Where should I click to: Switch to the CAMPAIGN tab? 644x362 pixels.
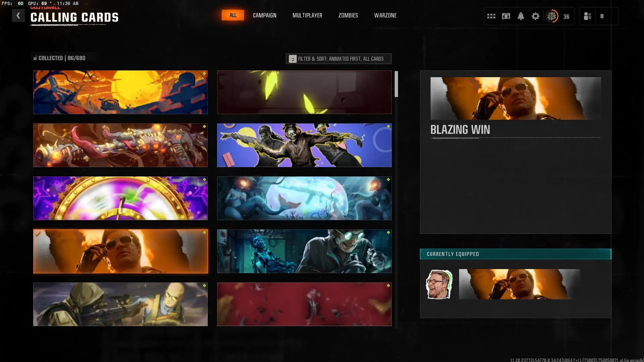(x=264, y=15)
